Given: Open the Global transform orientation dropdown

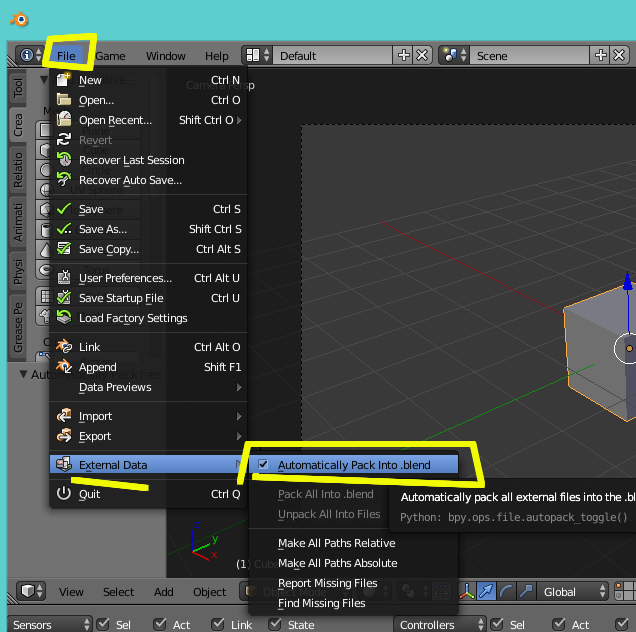Looking at the screenshot, I should [574, 592].
